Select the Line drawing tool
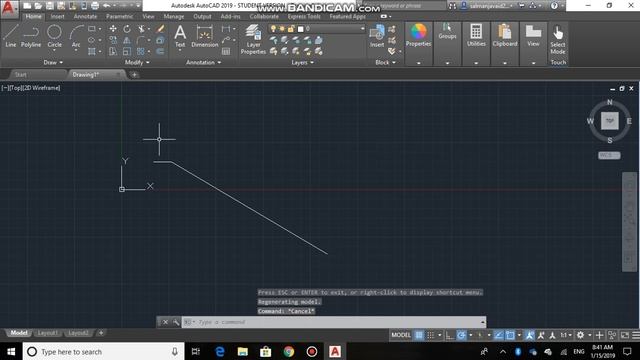640x360 pixels. tap(11, 36)
